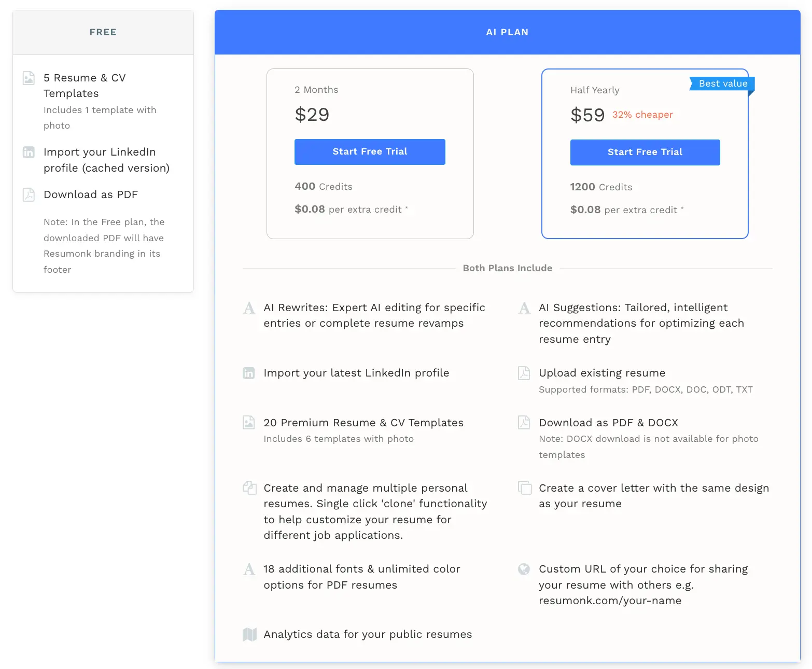Screen dimensions: 812x669
Task: Click the FREE plan header
Action: 103,32
